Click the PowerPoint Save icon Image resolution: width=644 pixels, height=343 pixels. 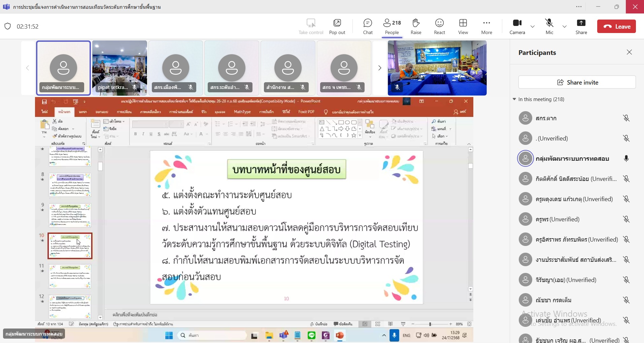(44, 102)
